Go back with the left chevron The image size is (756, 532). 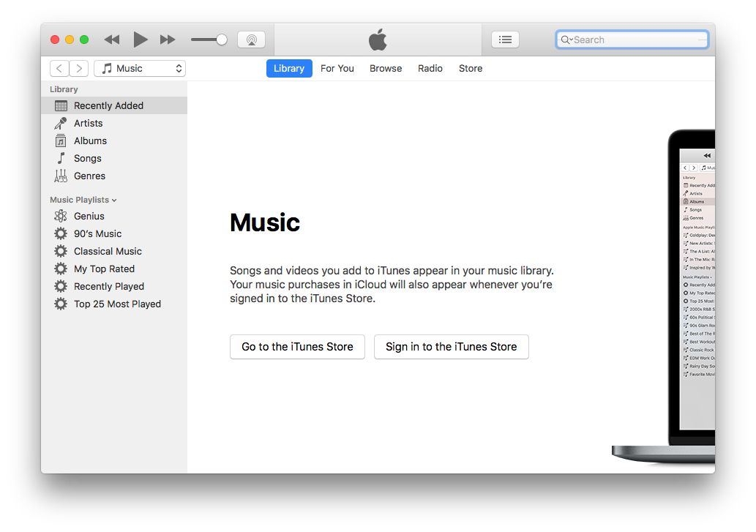(x=59, y=69)
